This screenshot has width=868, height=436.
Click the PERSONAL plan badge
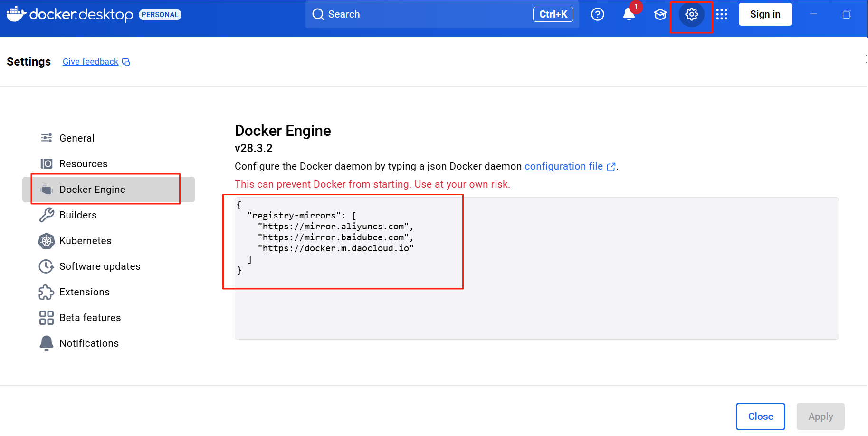(160, 15)
